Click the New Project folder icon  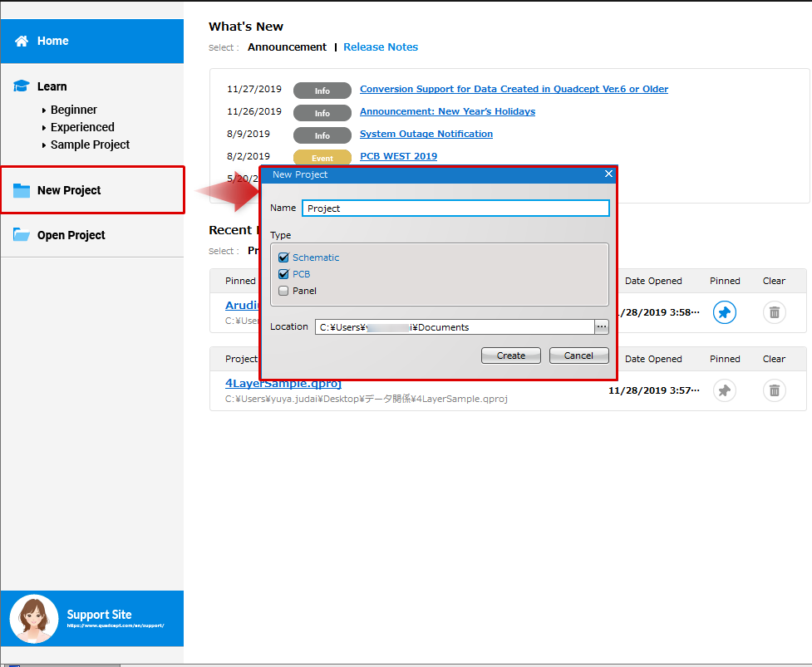22,190
